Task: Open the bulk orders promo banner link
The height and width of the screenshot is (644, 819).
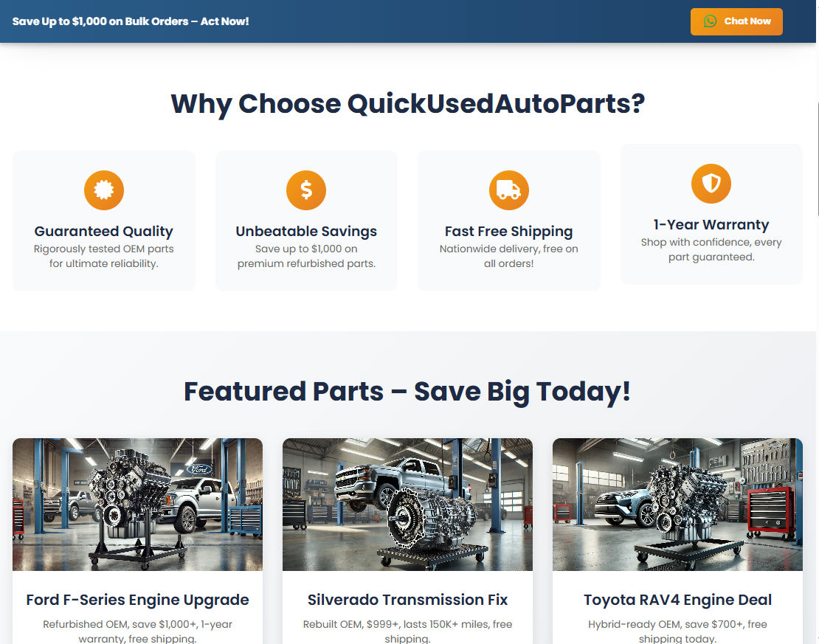Action: pyautogui.click(x=131, y=21)
